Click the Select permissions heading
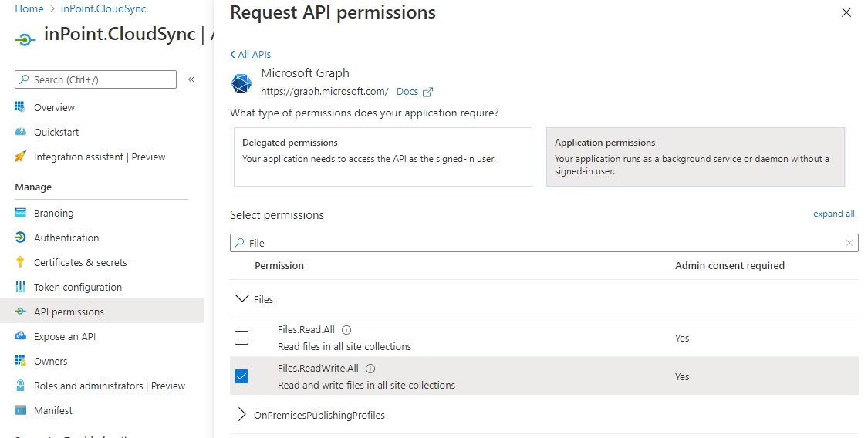The image size is (868, 438). [x=277, y=215]
